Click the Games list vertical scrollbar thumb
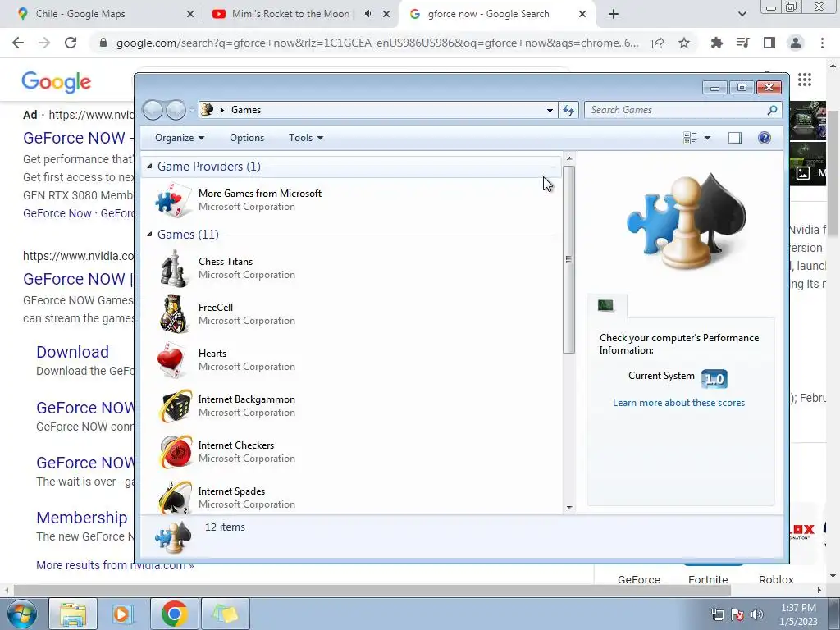The height and width of the screenshot is (630, 840). [x=569, y=259]
